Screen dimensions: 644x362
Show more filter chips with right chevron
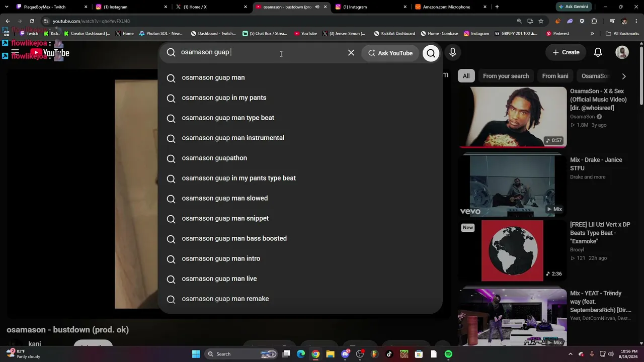pos(624,76)
